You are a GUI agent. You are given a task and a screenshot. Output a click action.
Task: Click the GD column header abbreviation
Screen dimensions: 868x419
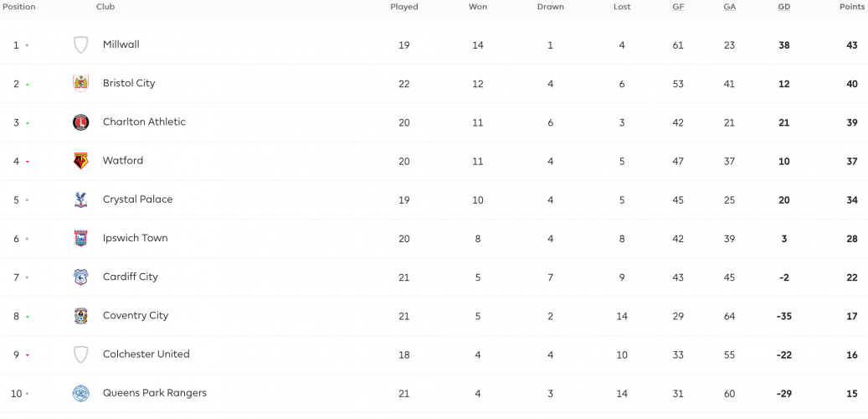click(783, 8)
